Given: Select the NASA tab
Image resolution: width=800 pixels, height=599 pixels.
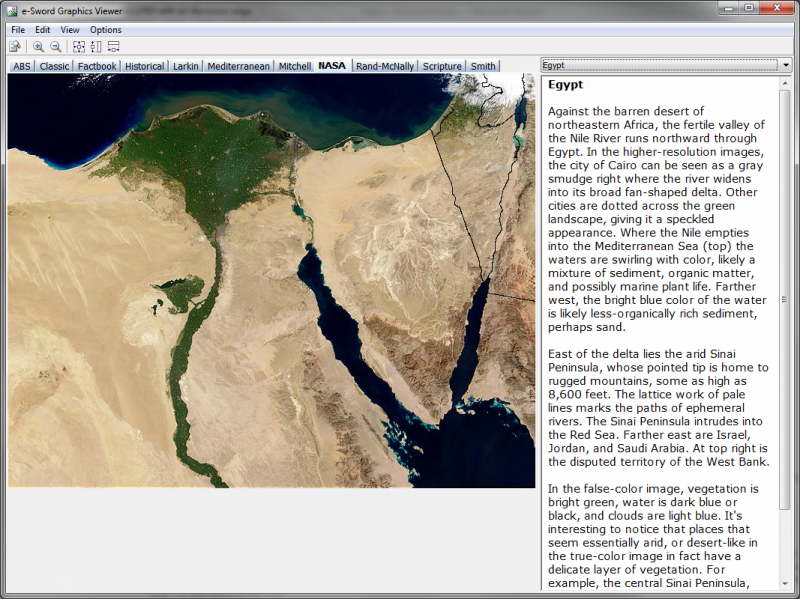Looking at the screenshot, I should point(332,65).
